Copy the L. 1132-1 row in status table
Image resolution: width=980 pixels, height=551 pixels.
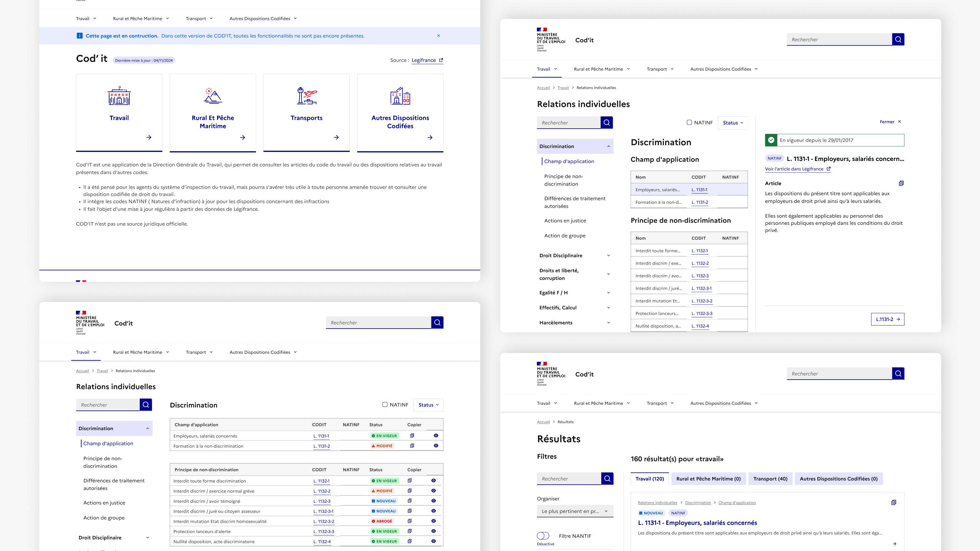[410, 481]
